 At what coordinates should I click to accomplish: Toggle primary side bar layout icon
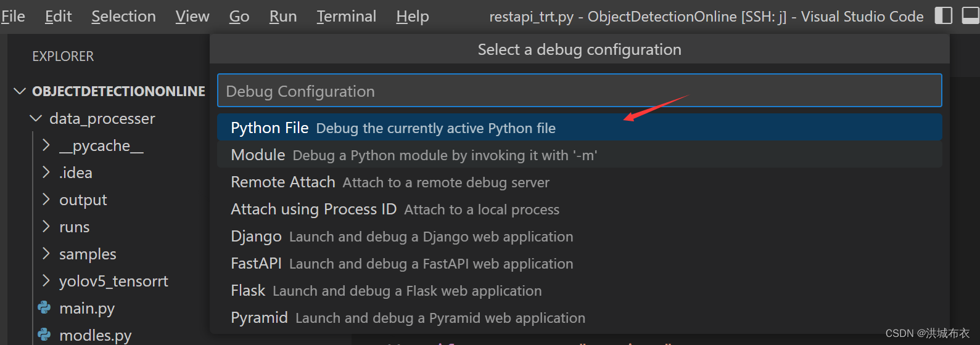pyautogui.click(x=943, y=15)
